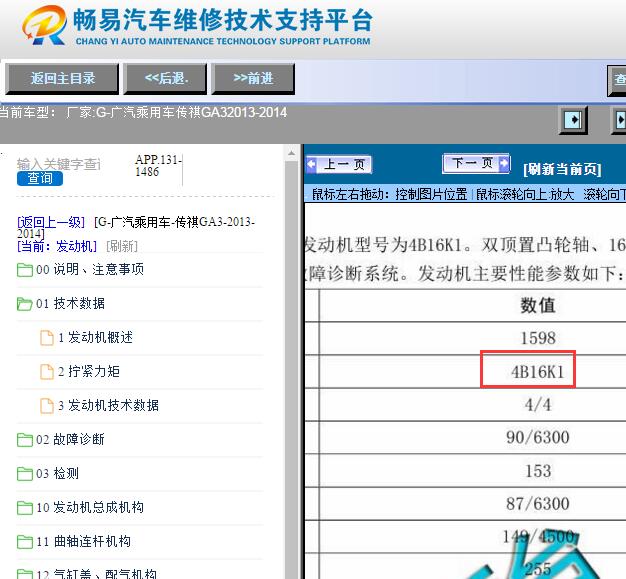Open folder icon of 00 说明、注意事项
Screen dimensions: 626x579
[x=25, y=270]
